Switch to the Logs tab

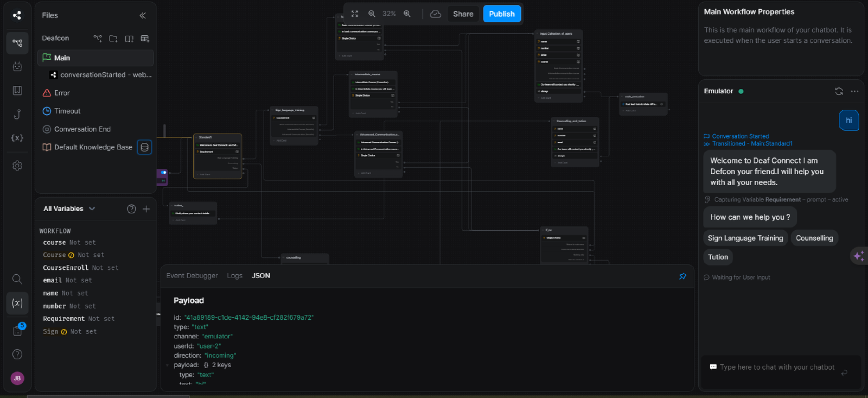point(234,276)
